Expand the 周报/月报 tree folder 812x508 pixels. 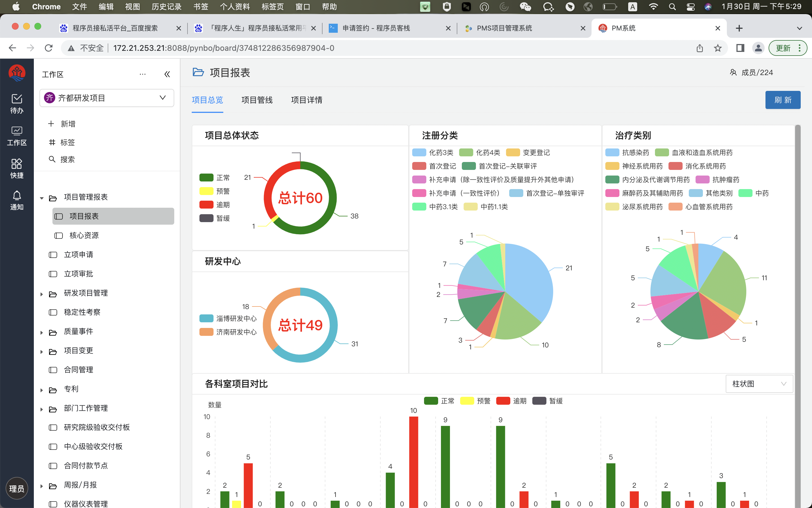pyautogui.click(x=42, y=486)
